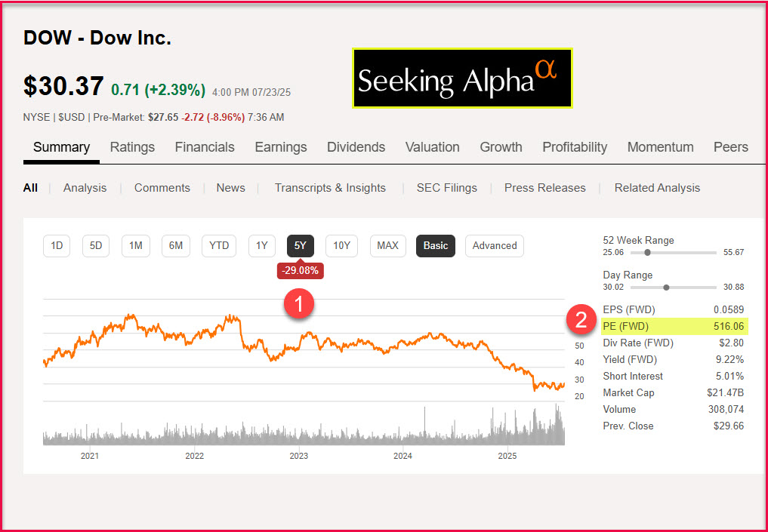The height and width of the screenshot is (532, 768).
Task: Open Transcripts & Insights section
Action: pos(330,188)
